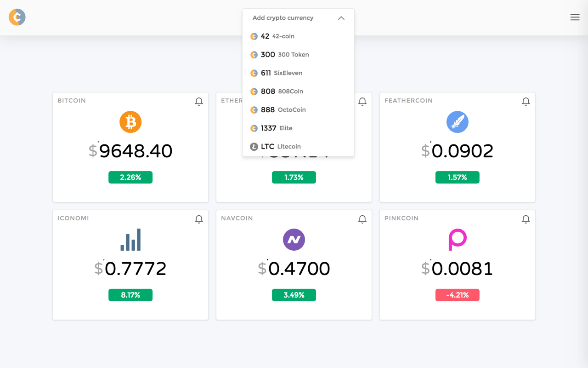
Task: Pick 808Coin from the dropdown
Action: (x=298, y=92)
